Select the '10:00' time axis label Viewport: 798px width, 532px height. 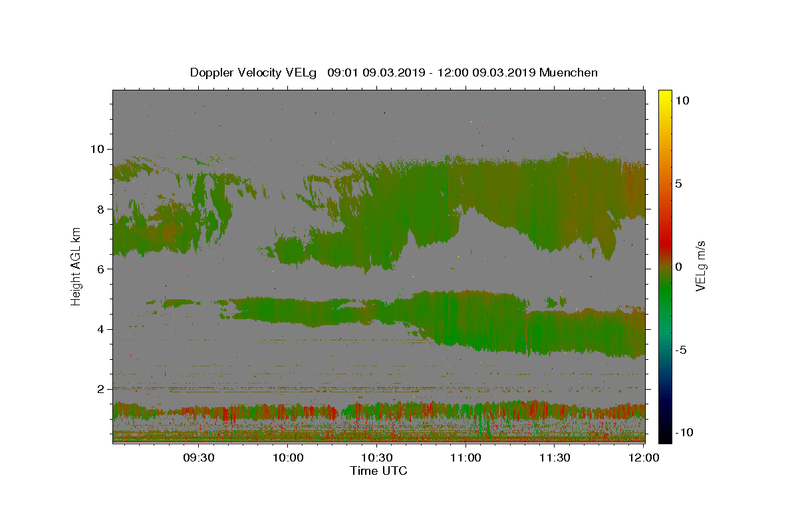[287, 458]
